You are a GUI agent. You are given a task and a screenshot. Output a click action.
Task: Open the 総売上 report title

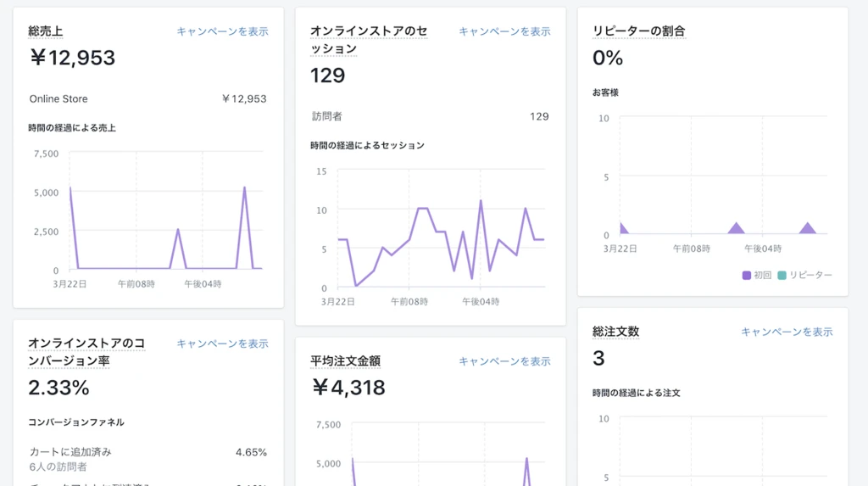46,31
